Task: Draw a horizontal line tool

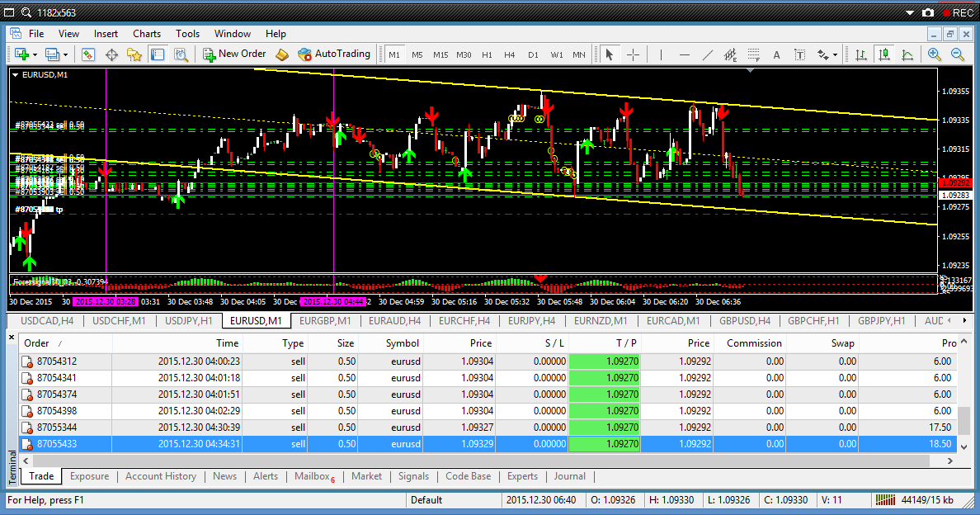Action: tap(685, 54)
